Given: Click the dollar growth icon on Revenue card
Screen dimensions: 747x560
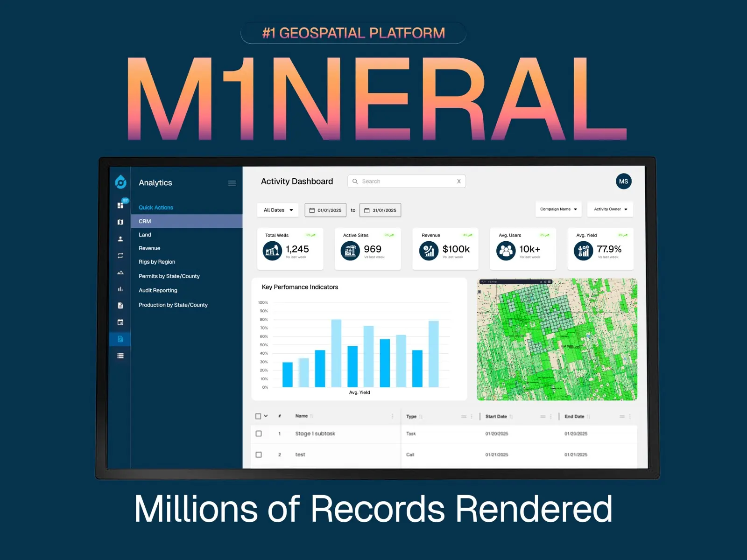Looking at the screenshot, I should point(429,251).
